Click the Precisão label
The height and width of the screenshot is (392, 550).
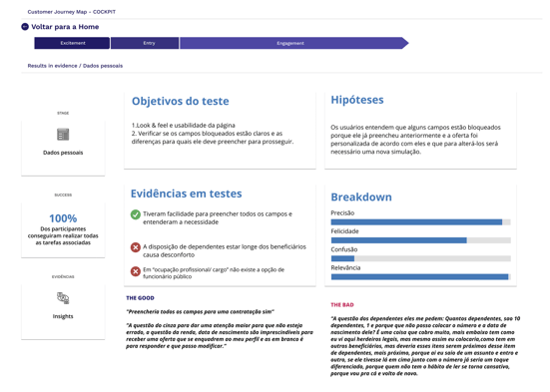click(342, 213)
